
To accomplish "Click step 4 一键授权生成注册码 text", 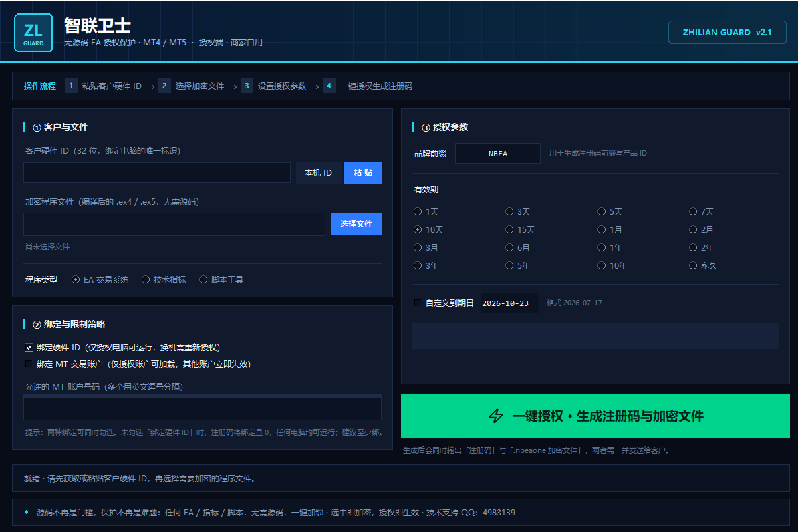I will (376, 86).
